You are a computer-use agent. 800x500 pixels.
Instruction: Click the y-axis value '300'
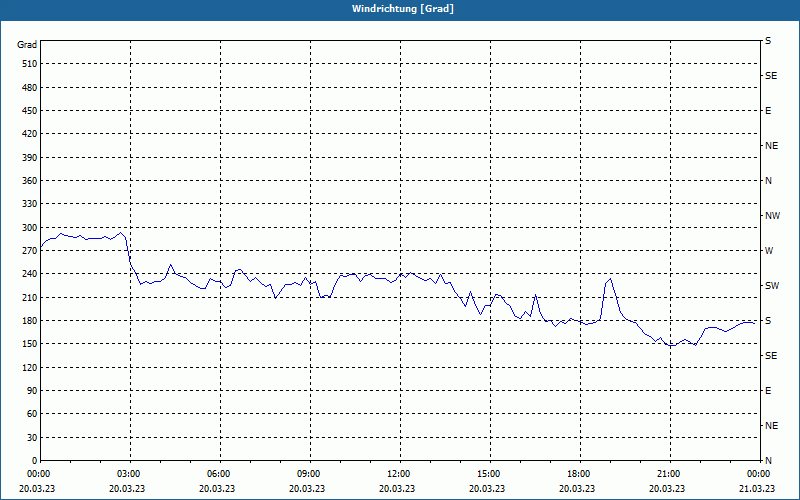pyautogui.click(x=30, y=228)
